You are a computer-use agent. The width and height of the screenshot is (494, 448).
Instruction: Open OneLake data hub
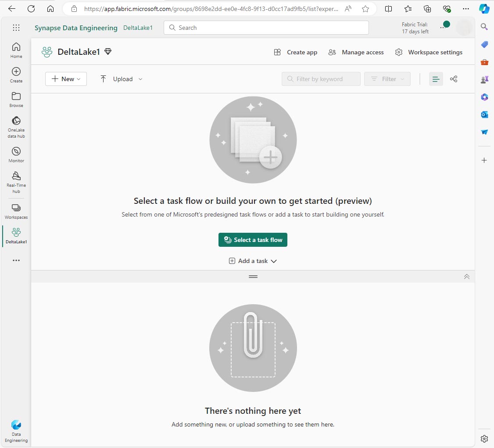[x=16, y=127]
